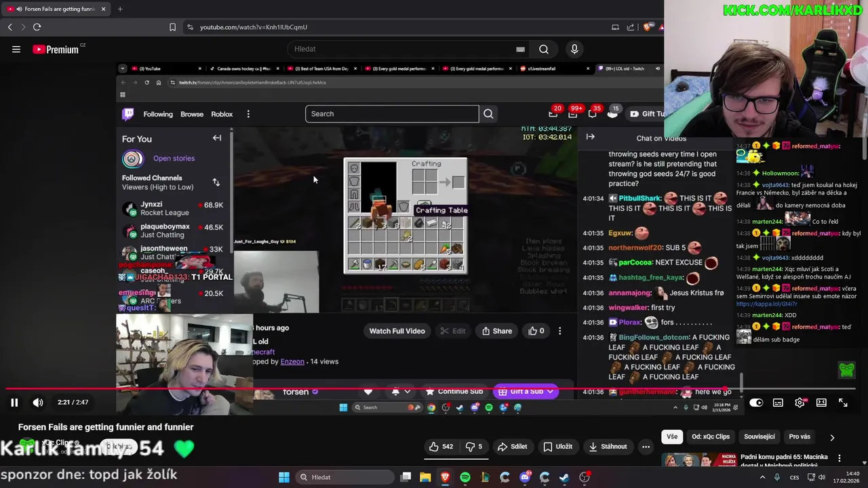Switch to the Brave browser taskbar icon

[x=445, y=477]
